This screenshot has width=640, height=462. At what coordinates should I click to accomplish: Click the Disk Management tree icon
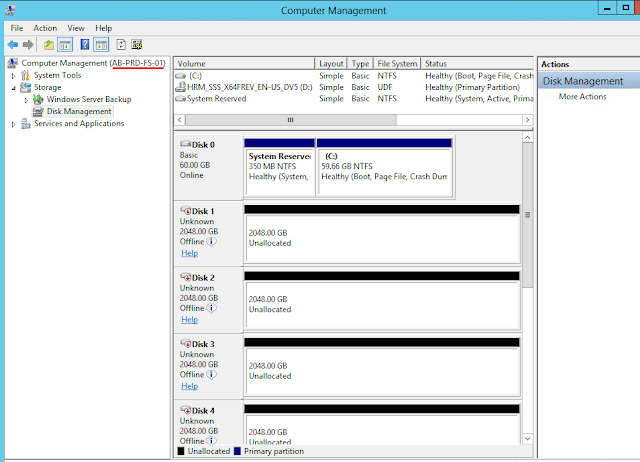pos(38,111)
